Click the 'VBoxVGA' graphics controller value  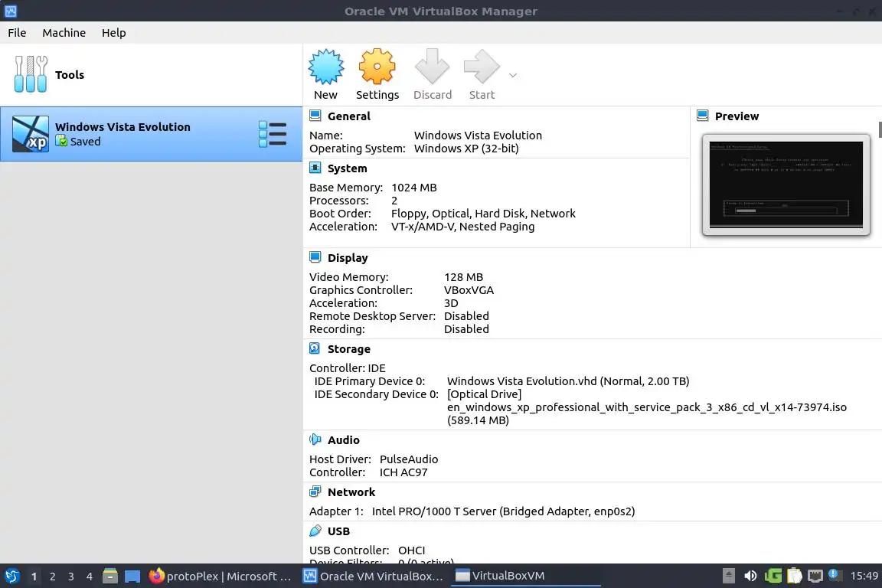pos(469,290)
